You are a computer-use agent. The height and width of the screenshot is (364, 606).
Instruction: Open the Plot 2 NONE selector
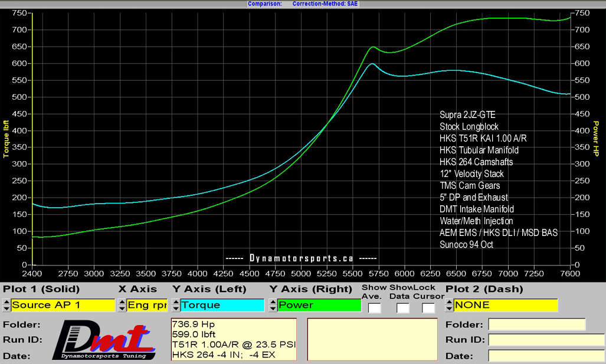[506, 305]
